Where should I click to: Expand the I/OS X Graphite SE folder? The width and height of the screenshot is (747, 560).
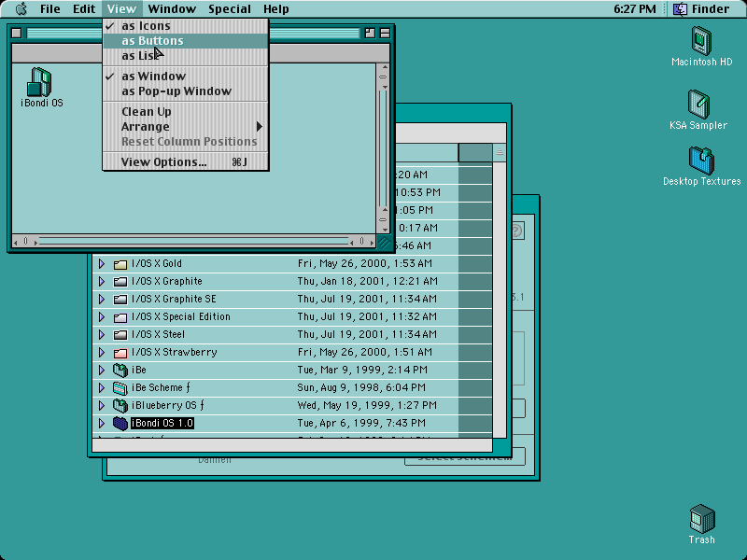click(x=101, y=299)
